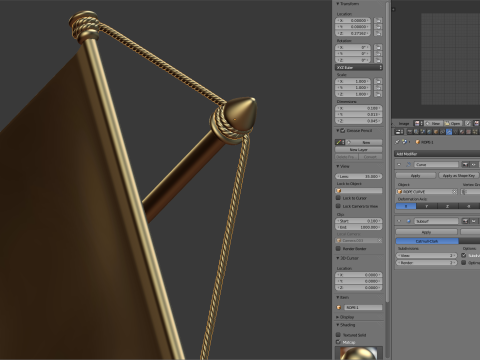The width and height of the screenshot is (480, 360).
Task: Click the Lens value slider field
Action: coord(359,176)
